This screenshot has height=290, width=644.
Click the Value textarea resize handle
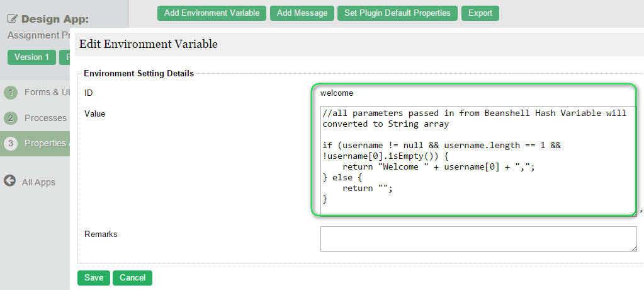(634, 213)
